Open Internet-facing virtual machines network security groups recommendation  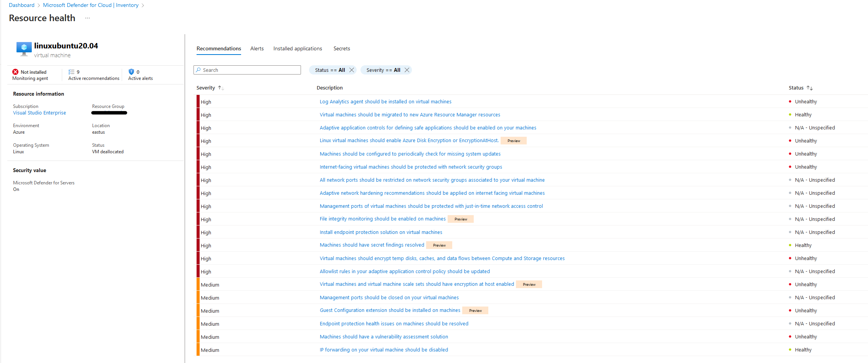click(411, 167)
